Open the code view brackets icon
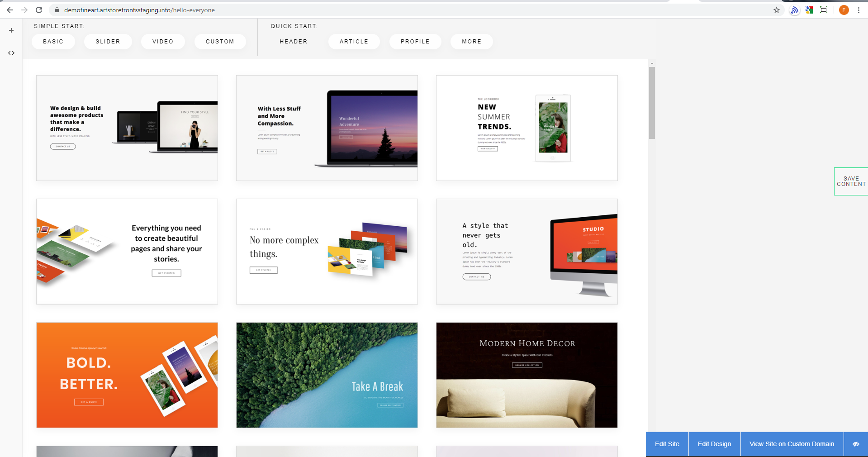The width and height of the screenshot is (868, 457). coord(11,53)
